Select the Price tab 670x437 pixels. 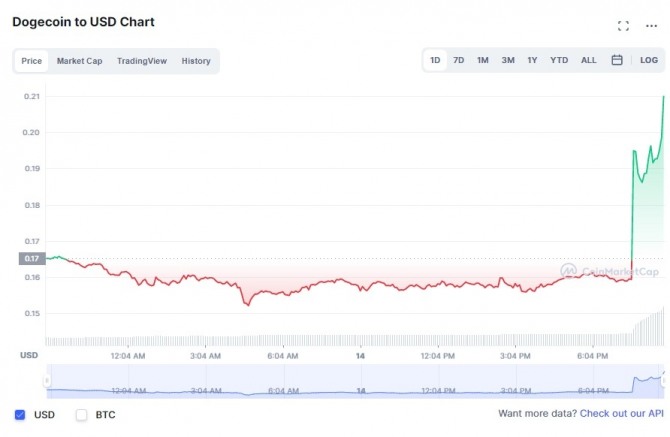click(32, 61)
